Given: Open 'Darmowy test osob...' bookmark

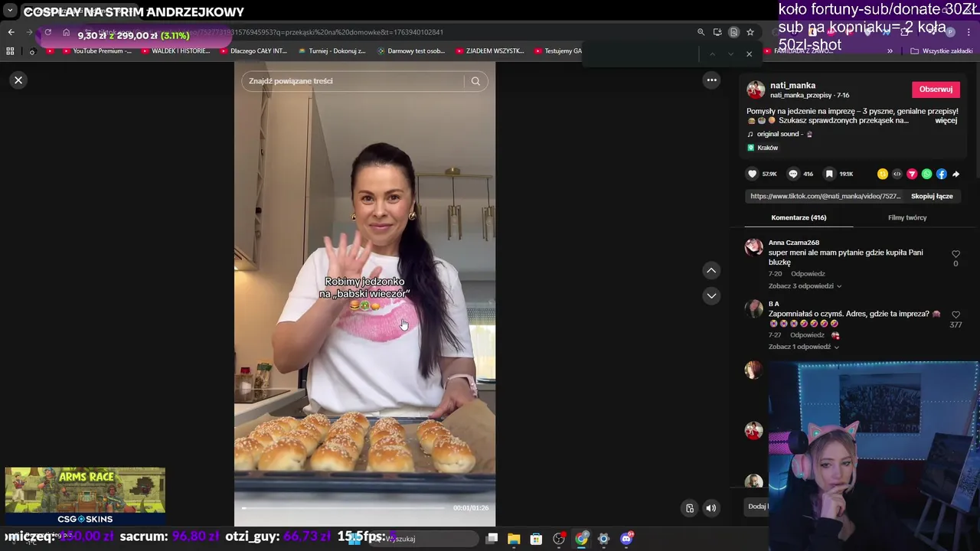Looking at the screenshot, I should (x=410, y=51).
